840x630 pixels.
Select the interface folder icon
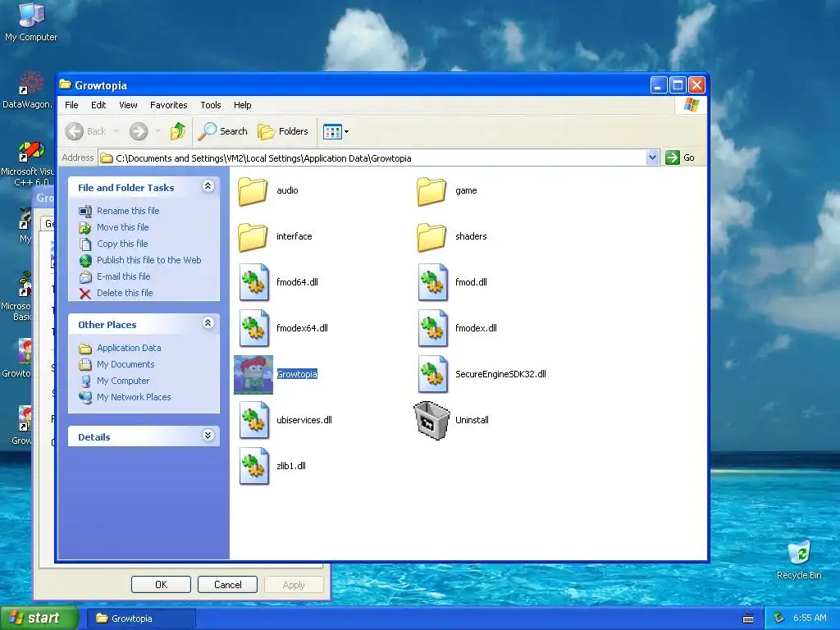tap(253, 237)
